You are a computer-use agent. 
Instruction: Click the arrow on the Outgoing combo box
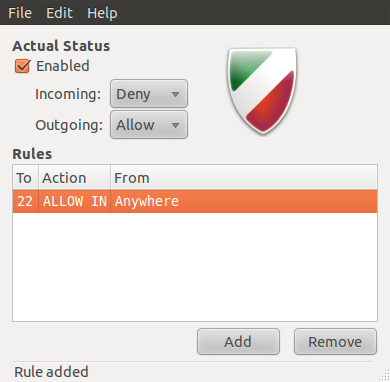point(175,126)
